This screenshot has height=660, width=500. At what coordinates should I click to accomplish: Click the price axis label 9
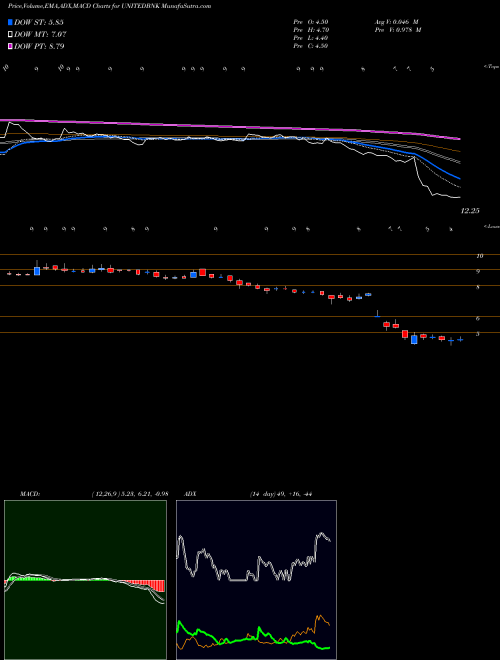point(478,271)
